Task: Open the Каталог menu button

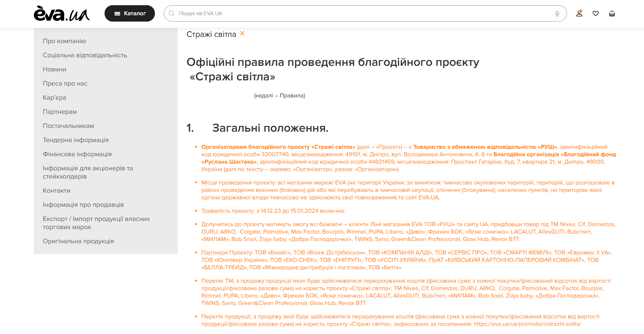Action: (x=130, y=13)
